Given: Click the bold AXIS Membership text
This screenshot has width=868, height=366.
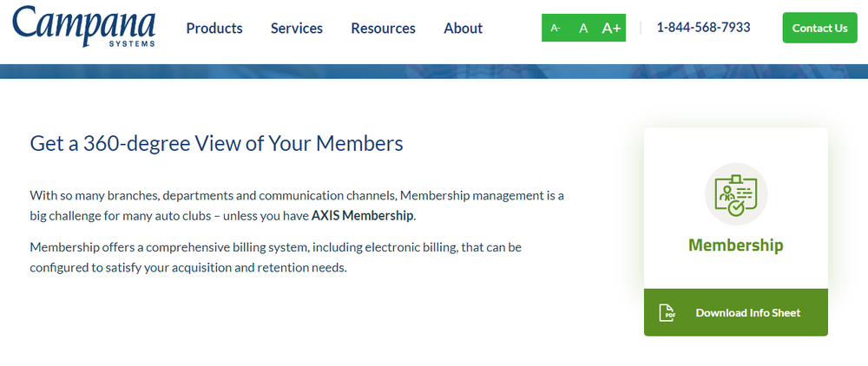Looking at the screenshot, I should point(363,216).
